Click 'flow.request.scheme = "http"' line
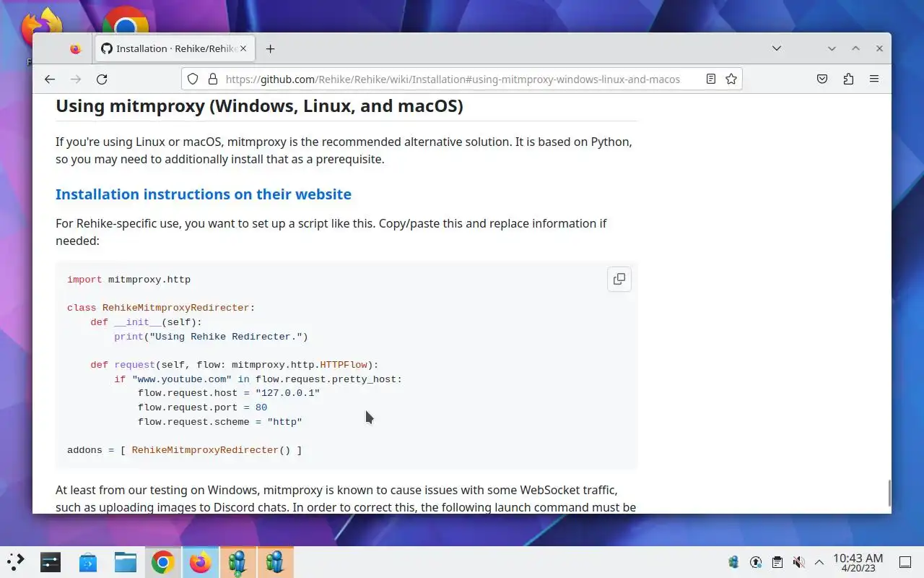This screenshot has height=578, width=924. tap(219, 422)
